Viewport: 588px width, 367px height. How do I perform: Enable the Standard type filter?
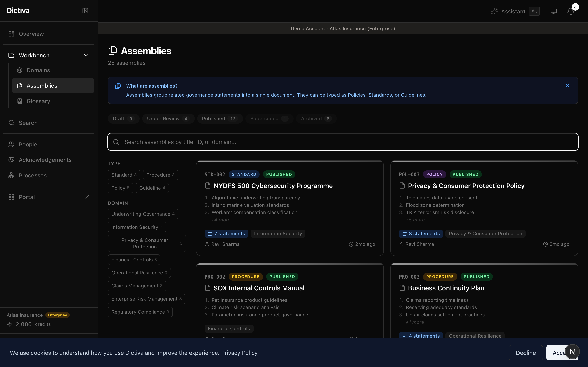tap(124, 175)
